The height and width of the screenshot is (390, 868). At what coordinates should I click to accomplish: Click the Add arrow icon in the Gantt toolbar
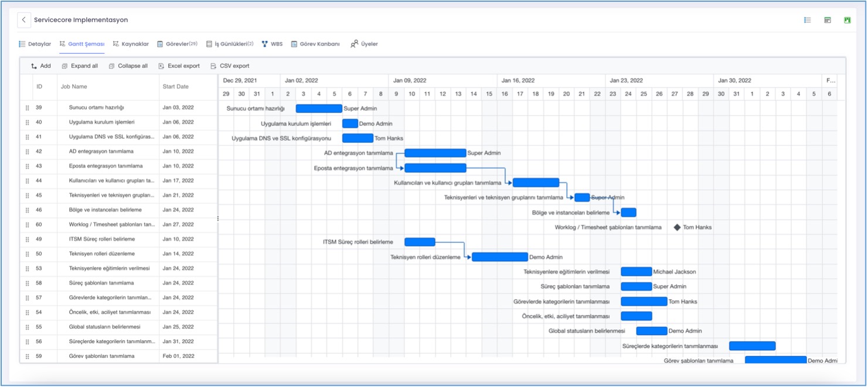(33, 66)
